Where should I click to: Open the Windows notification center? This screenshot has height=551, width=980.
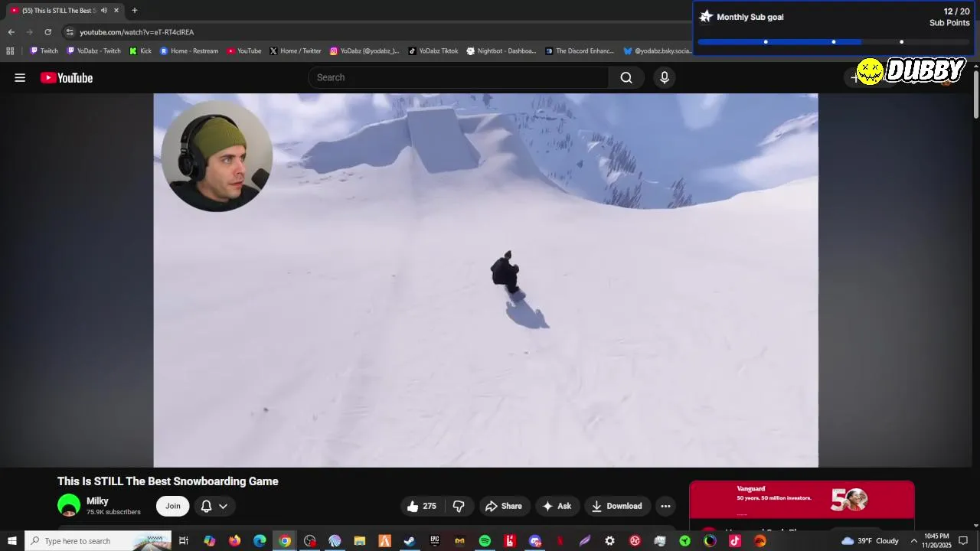[963, 541]
